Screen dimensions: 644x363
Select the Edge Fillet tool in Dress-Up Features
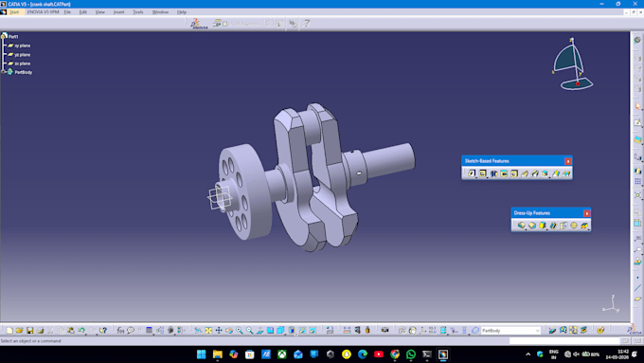click(521, 226)
